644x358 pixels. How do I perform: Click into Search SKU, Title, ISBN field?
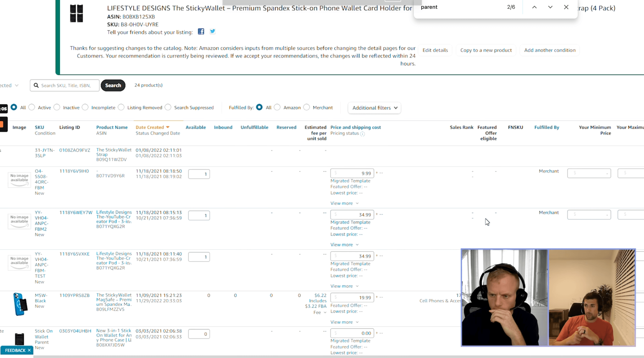(65, 85)
